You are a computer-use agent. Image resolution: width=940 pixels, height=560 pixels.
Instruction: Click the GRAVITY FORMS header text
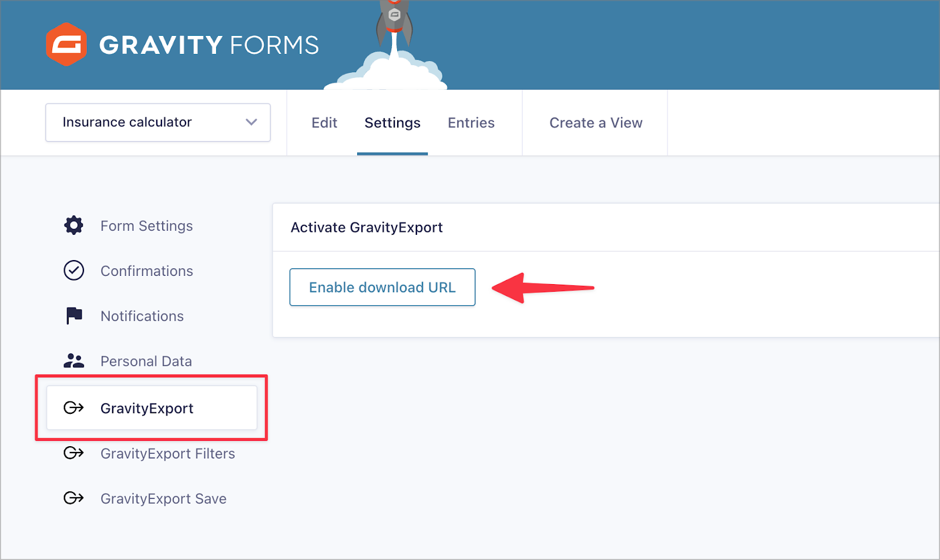pos(209,45)
